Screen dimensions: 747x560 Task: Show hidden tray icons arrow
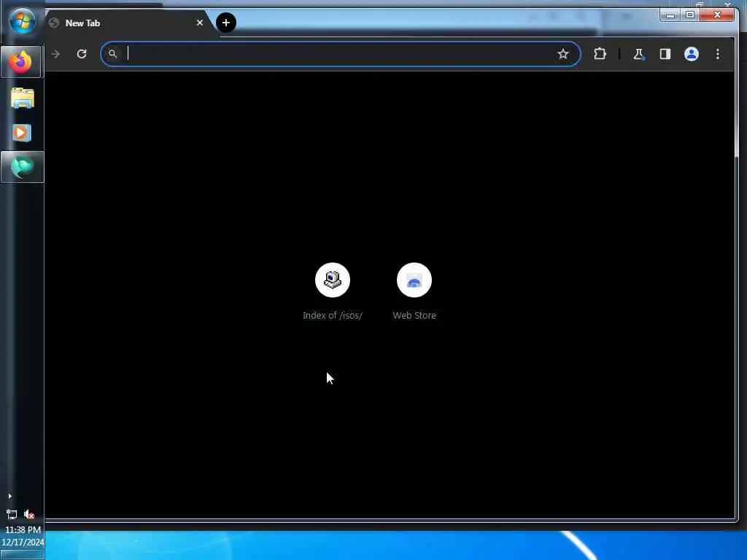click(x=9, y=496)
